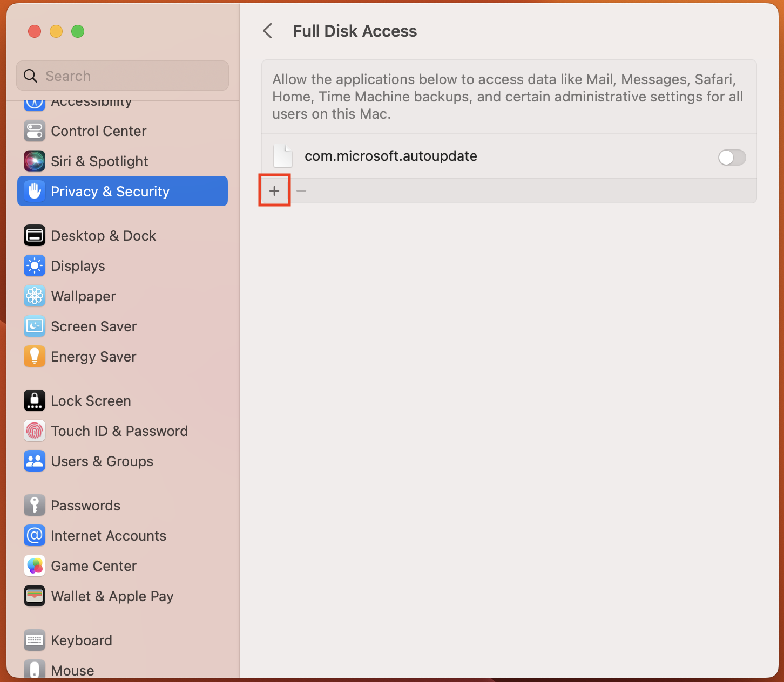Click the Keyboard icon
This screenshot has height=682, width=784.
35,640
